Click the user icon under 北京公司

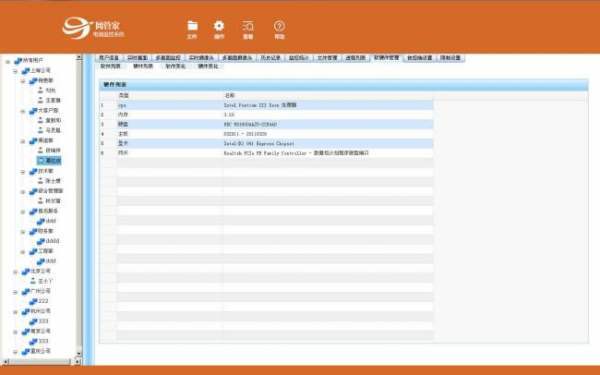[x=33, y=281]
